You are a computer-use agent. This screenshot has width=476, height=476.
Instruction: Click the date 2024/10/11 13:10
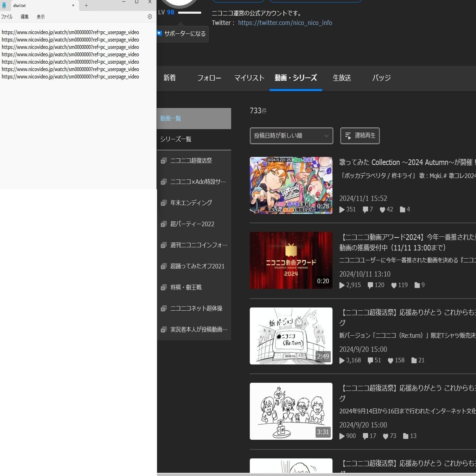tap(365, 274)
